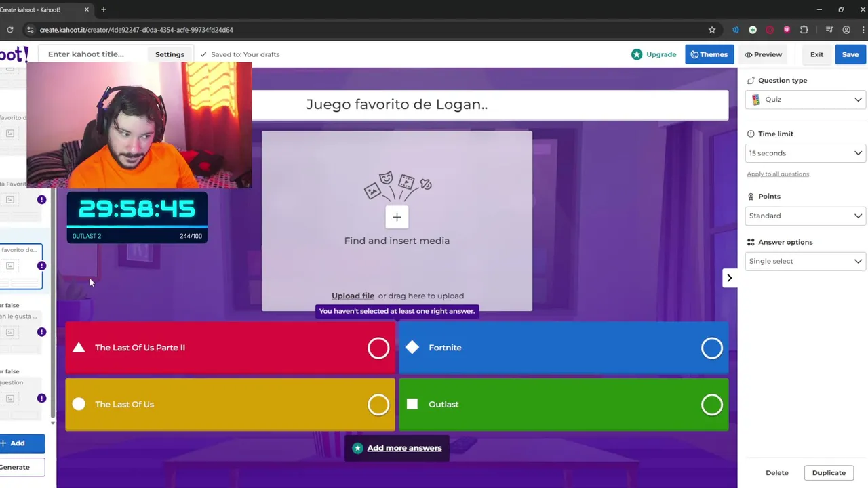Save the kahoot
The image size is (868, 488).
click(x=850, y=54)
